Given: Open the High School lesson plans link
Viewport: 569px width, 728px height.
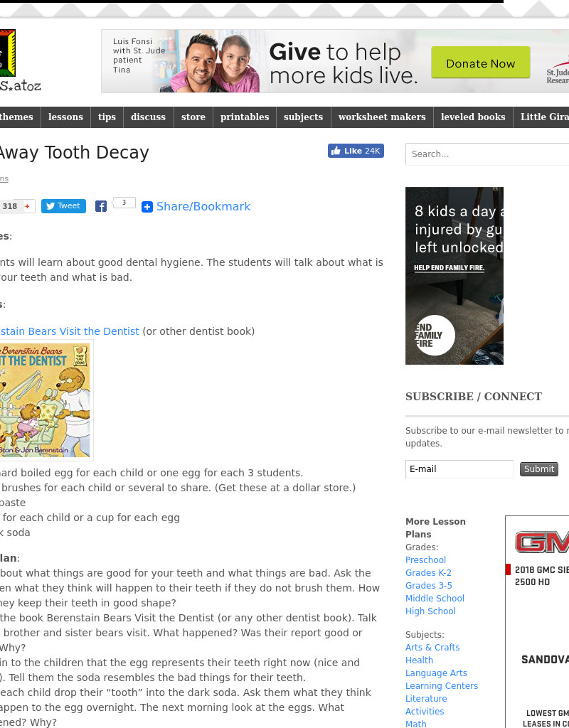Looking at the screenshot, I should tap(430, 611).
